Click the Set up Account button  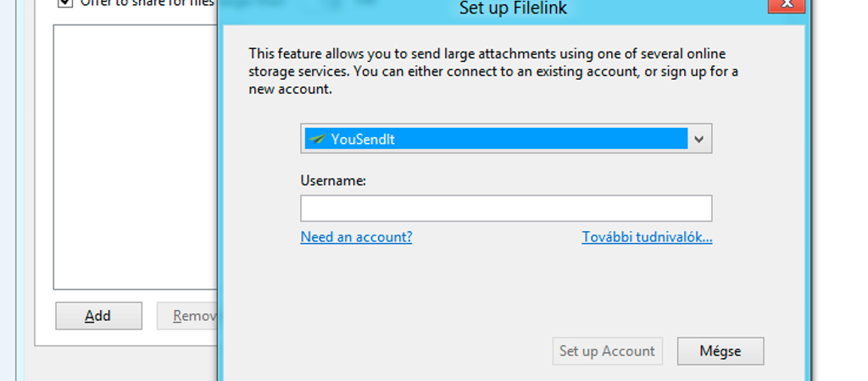pos(607,351)
